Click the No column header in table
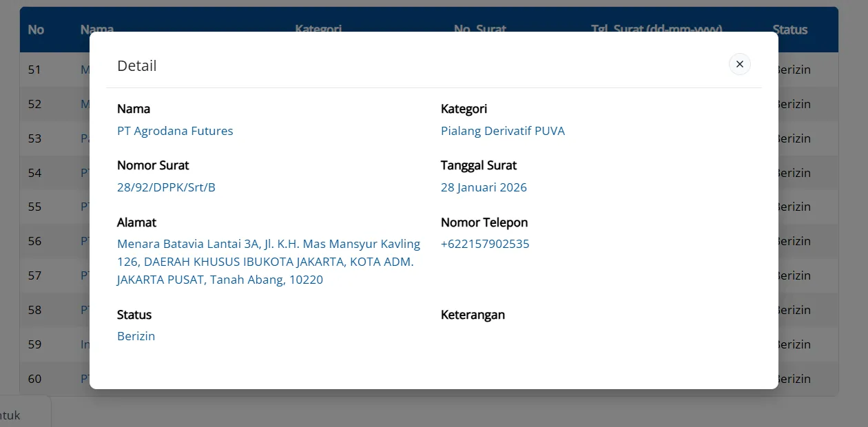Viewport: 868px width, 427px height. pos(36,30)
